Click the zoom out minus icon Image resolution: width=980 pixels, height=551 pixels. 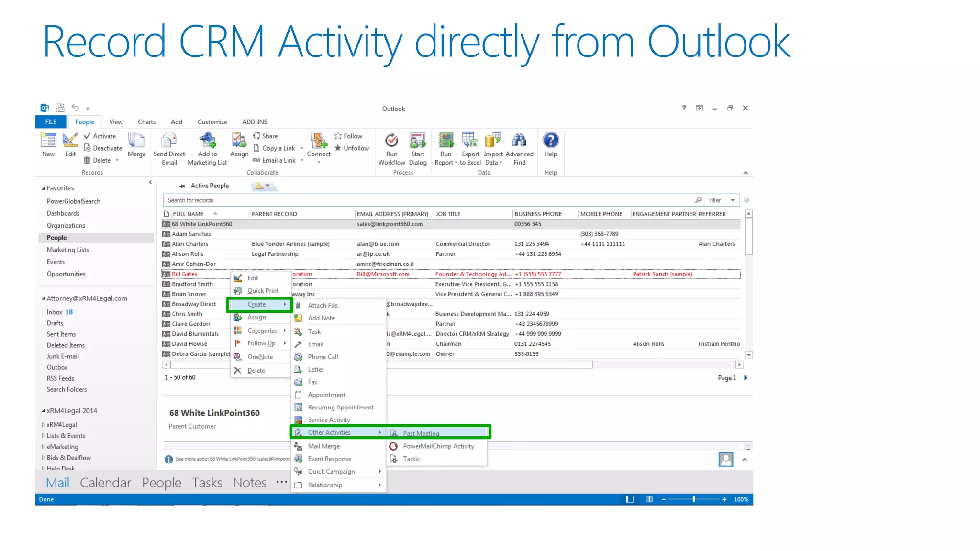[x=664, y=499]
